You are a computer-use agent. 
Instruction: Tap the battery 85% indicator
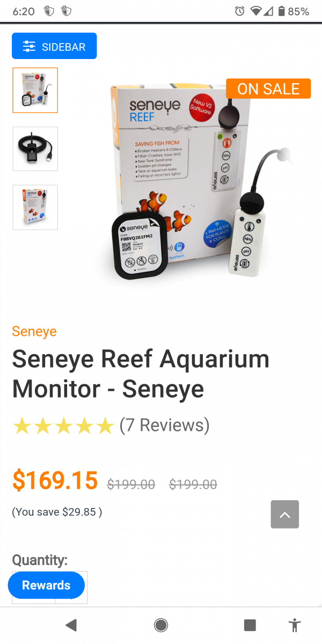pyautogui.click(x=294, y=11)
